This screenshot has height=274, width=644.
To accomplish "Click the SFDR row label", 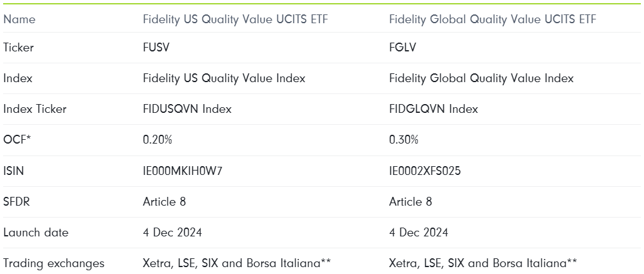I will 16,202.
